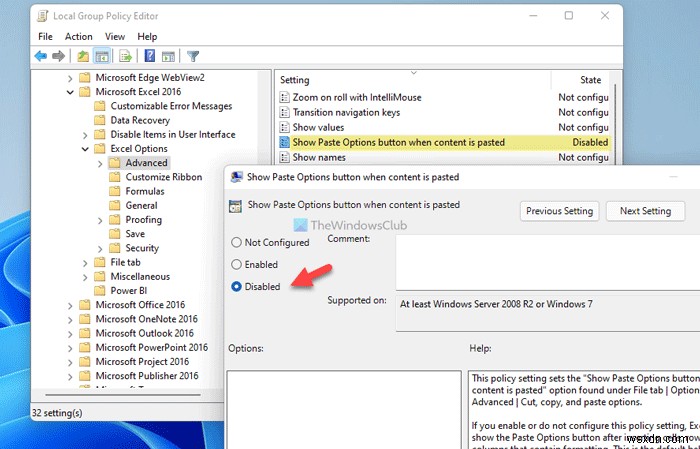Image resolution: width=700 pixels, height=449 pixels.
Task: Expand the File tab folder node
Action: 85,263
